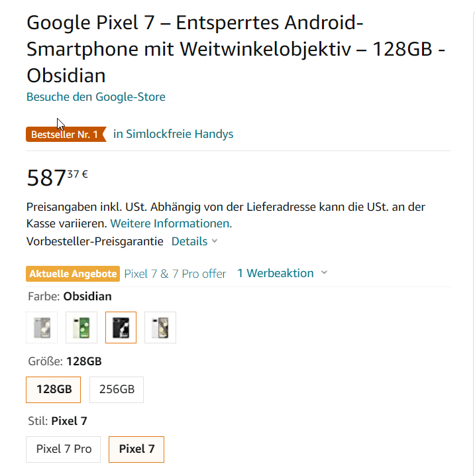
Task: Click the 587,37 € price
Action: [57, 178]
